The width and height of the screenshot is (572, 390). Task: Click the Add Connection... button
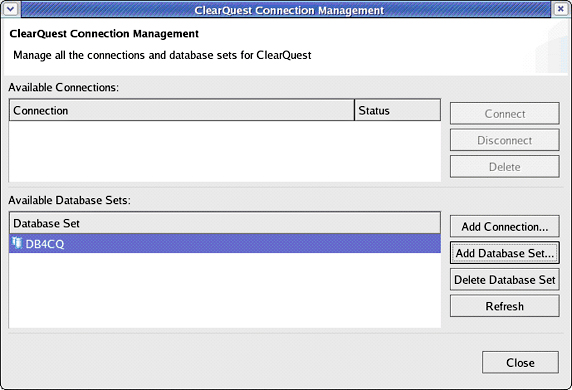click(x=505, y=227)
